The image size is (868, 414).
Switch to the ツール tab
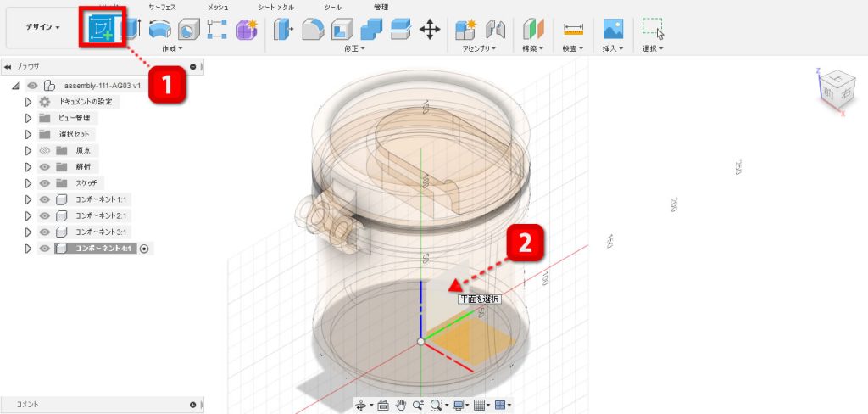click(x=333, y=7)
